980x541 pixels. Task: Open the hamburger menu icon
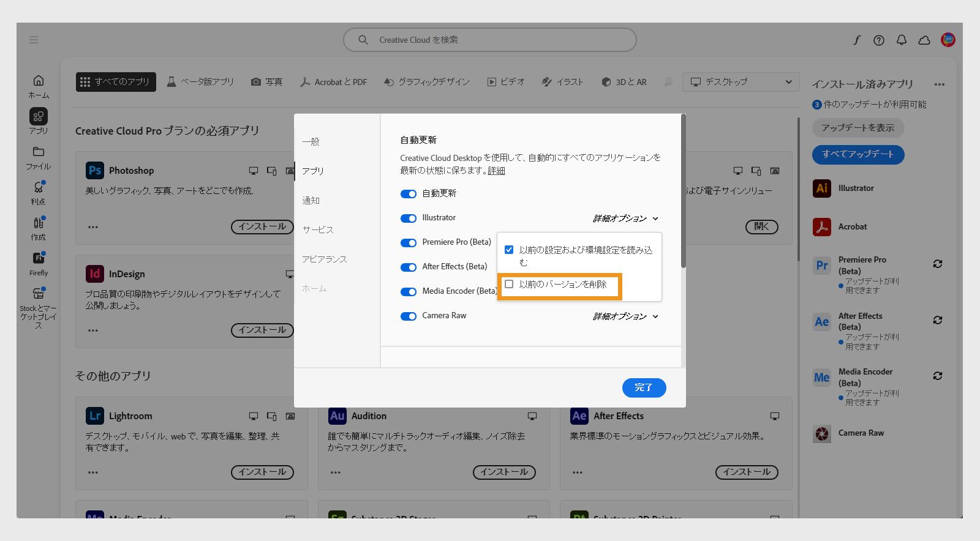[x=34, y=40]
